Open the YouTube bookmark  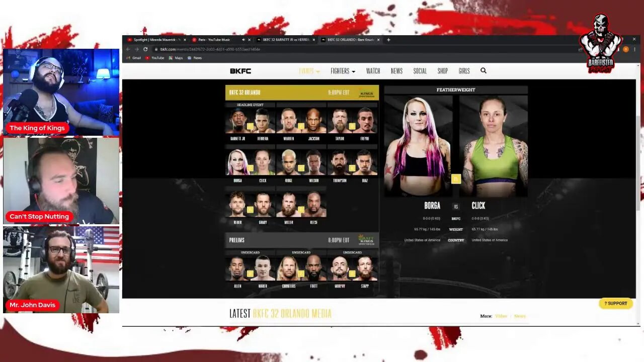coord(155,58)
